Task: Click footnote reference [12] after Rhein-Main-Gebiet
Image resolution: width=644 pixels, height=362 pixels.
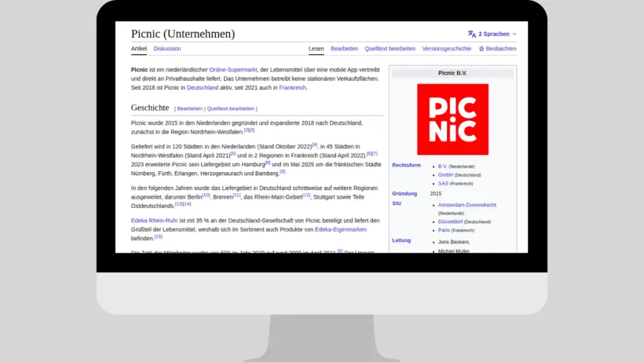Action: 306,195
